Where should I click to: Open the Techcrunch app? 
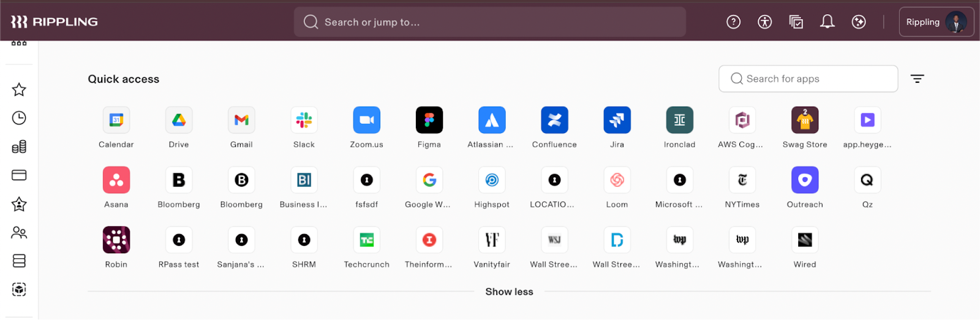coord(367,240)
